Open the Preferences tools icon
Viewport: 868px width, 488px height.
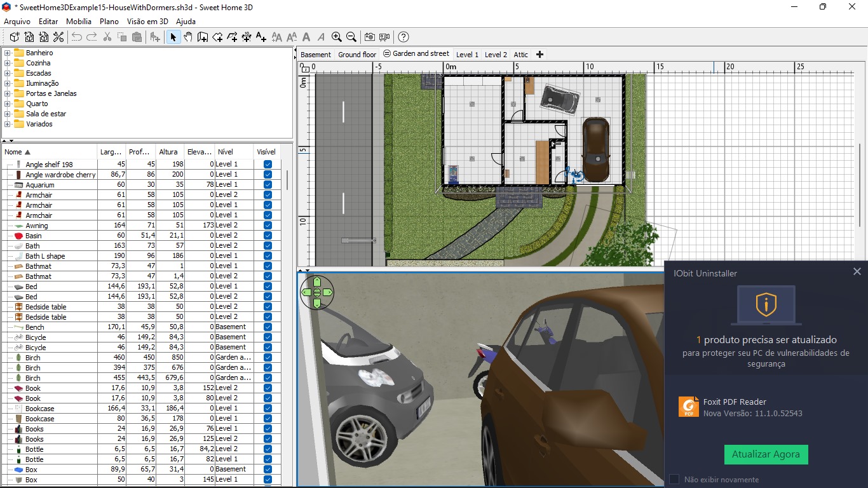[x=58, y=37]
